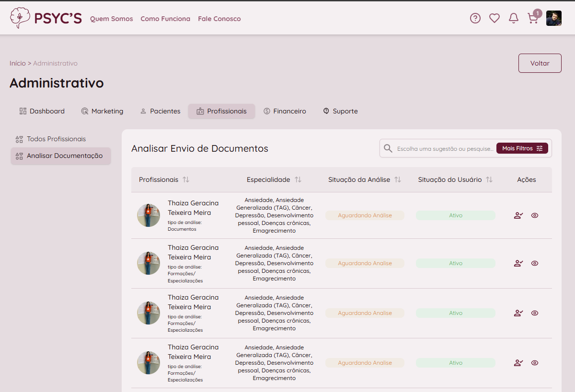Viewport: 575px width, 392px height.
Task: Switch to the Financeiro tab
Action: pos(285,111)
